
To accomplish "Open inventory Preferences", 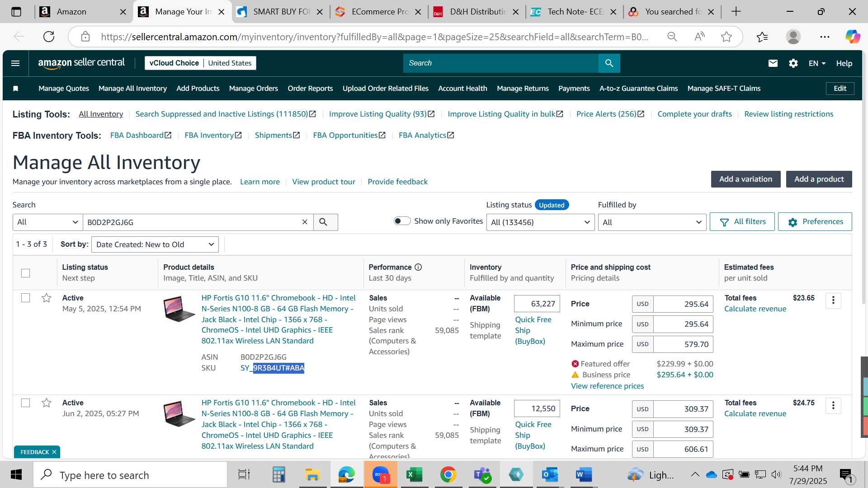I will [x=815, y=222].
